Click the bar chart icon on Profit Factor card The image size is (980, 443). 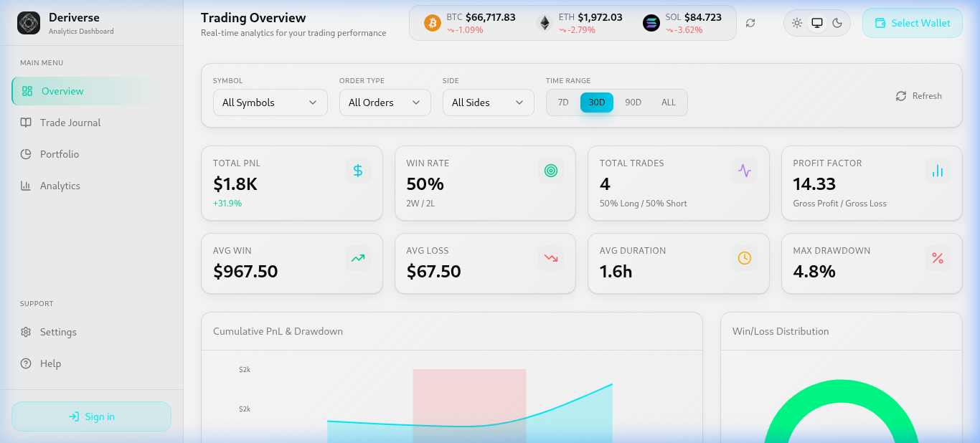[938, 171]
